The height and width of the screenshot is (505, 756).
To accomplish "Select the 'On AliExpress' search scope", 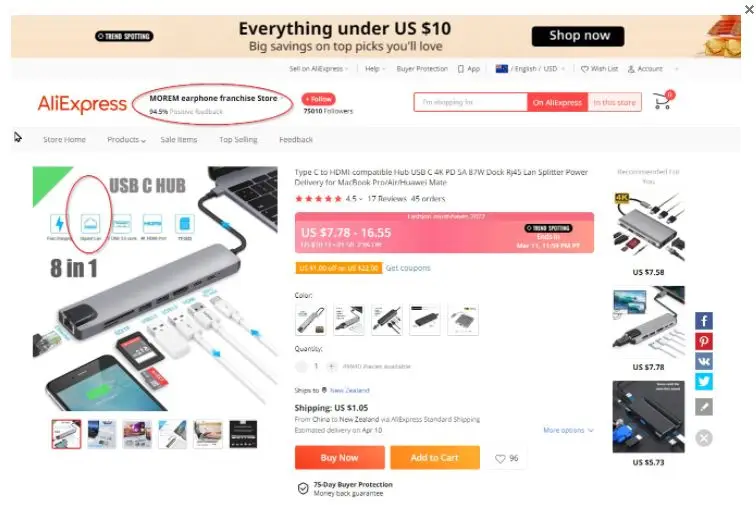I will click(557, 102).
